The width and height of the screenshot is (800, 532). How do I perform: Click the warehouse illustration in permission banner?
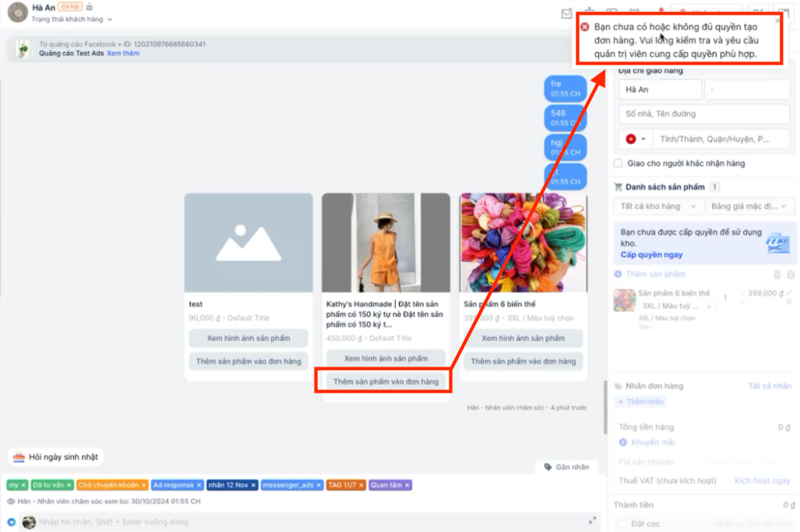click(778, 242)
